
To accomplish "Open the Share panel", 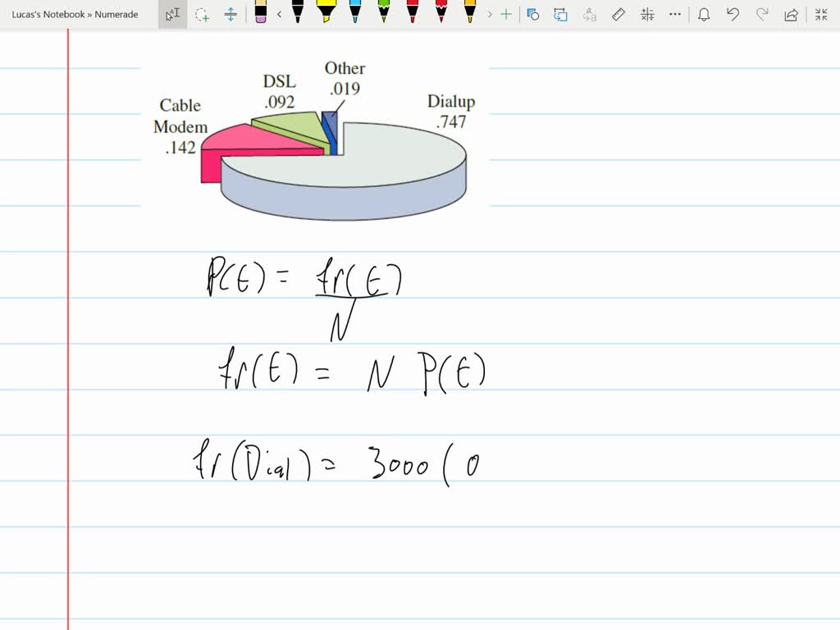I will point(789,14).
